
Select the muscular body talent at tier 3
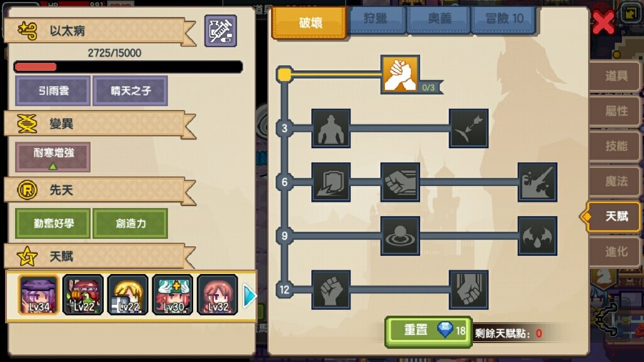pyautogui.click(x=331, y=128)
